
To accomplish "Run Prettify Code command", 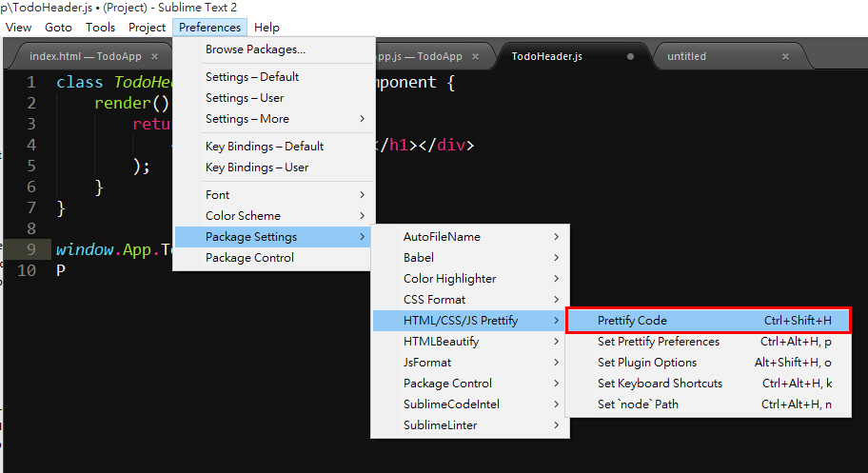I will (x=708, y=321).
